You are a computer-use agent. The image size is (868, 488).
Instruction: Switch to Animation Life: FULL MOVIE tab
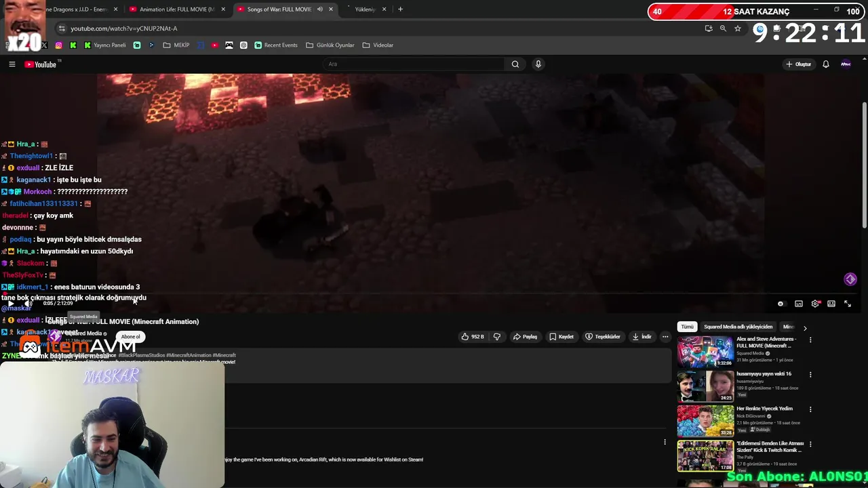[176, 9]
